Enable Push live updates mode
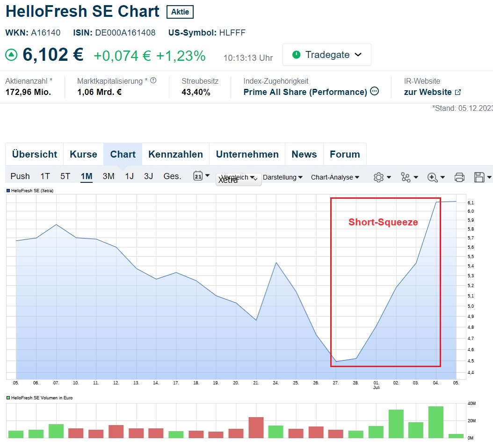The width and height of the screenshot is (493, 448). 20,176
